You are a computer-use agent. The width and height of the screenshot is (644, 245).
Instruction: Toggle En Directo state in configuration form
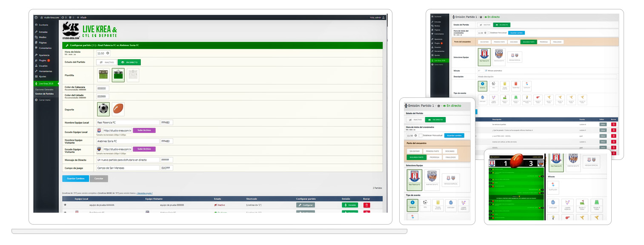pyautogui.click(x=129, y=62)
